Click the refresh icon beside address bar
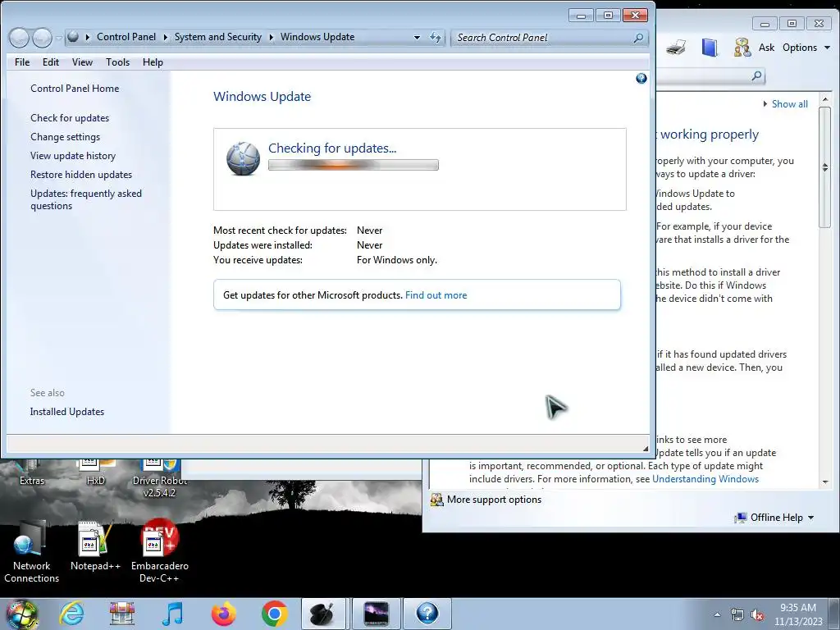This screenshot has width=840, height=630. click(x=436, y=38)
